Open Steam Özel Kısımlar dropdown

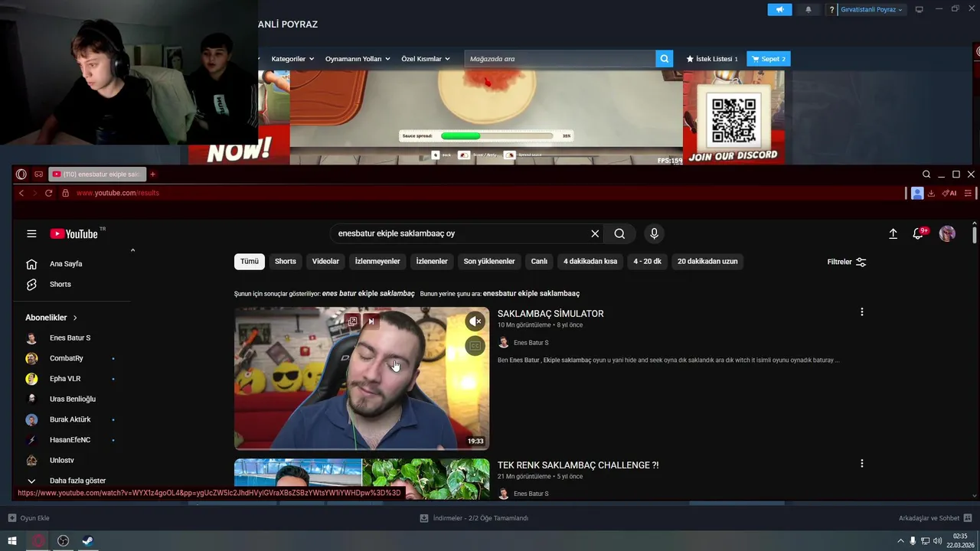(x=426, y=59)
